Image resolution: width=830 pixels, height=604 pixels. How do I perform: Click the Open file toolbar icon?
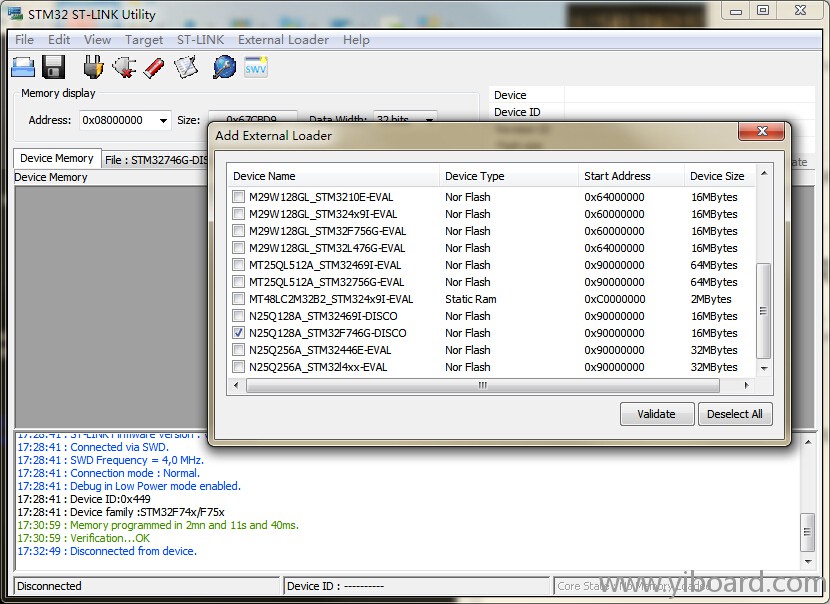[x=23, y=67]
